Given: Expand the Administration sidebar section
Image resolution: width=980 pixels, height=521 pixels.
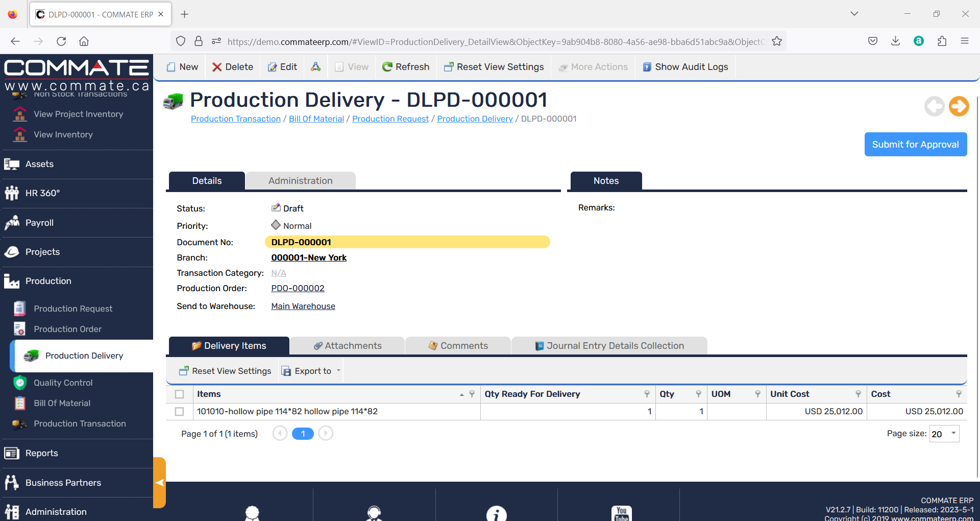Looking at the screenshot, I should pos(56,512).
